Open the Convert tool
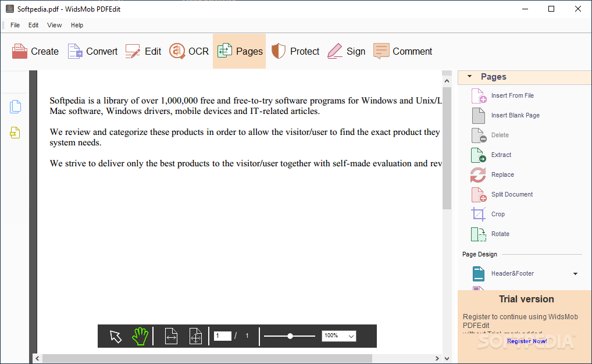Viewport: 592px width, 364px height. pos(92,51)
